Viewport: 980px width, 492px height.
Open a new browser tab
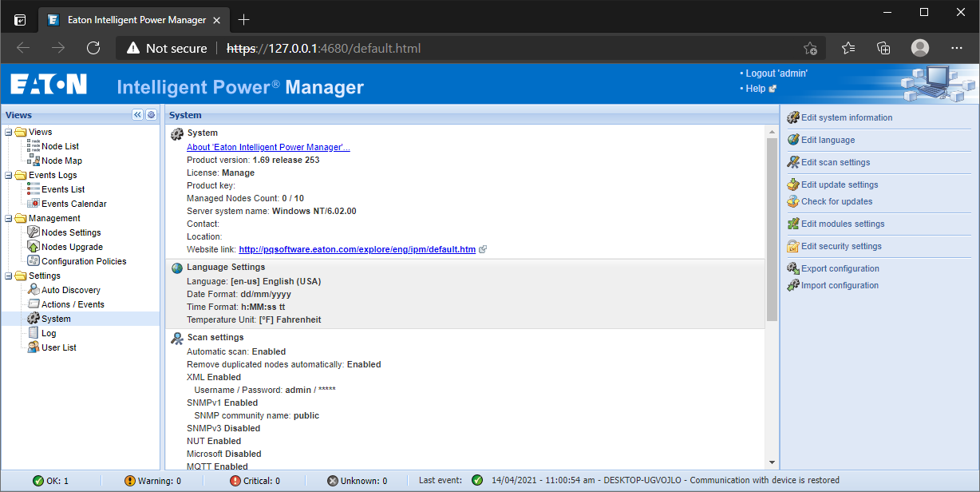point(244,19)
